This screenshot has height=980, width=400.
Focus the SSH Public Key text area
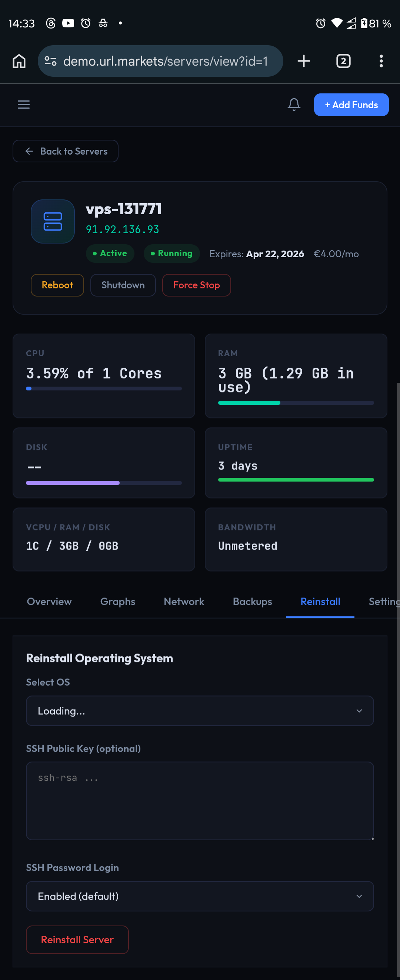point(200,801)
